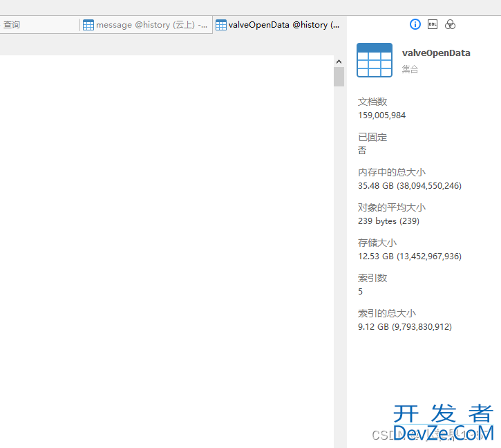
Task: Click the 索引数 label
Action: point(372,278)
